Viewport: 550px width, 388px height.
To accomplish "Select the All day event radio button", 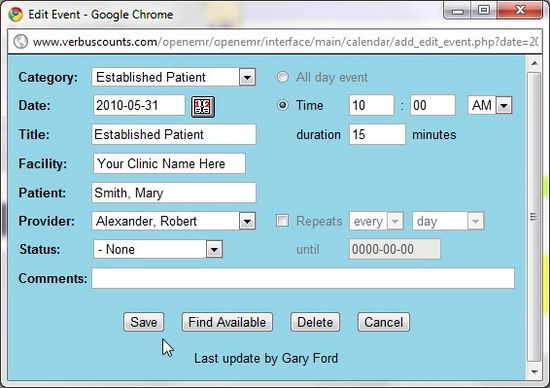I will pos(283,77).
